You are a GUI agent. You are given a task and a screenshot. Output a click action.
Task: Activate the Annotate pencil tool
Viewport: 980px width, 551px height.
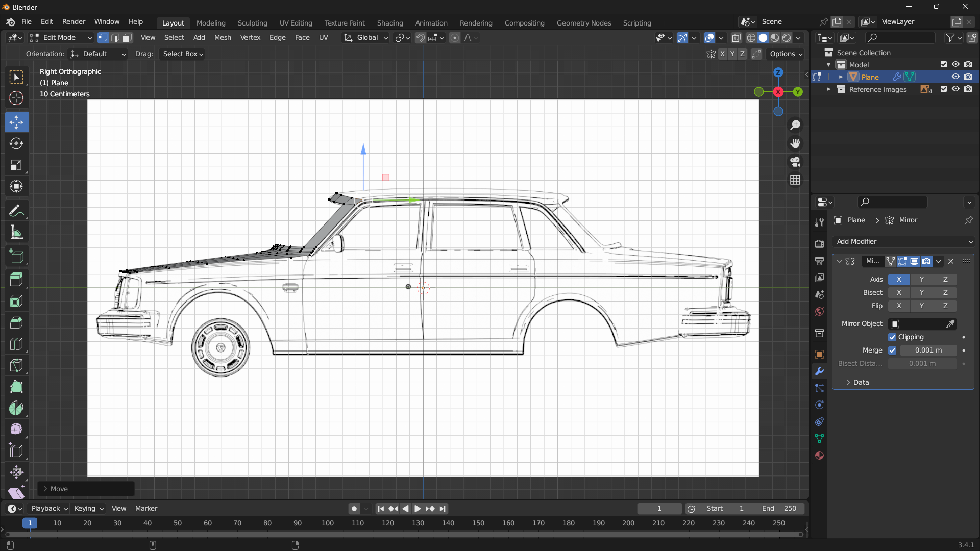coord(16,211)
